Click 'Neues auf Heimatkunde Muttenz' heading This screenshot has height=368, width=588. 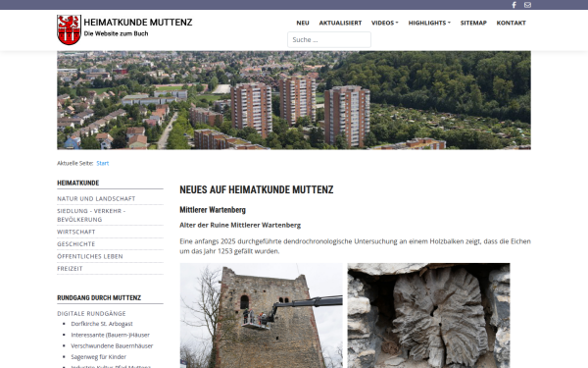pyautogui.click(x=257, y=189)
